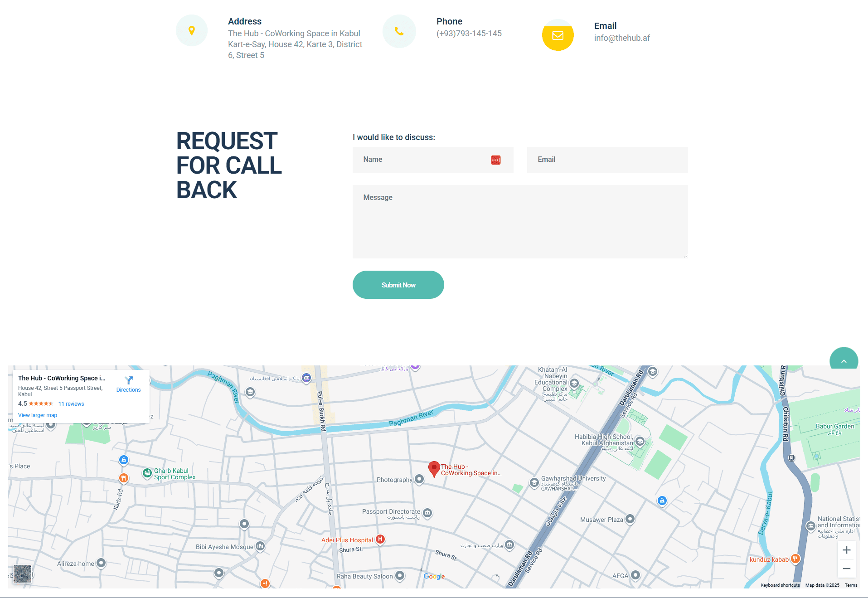
Task: Open the View larger map link
Action: [x=38, y=415]
